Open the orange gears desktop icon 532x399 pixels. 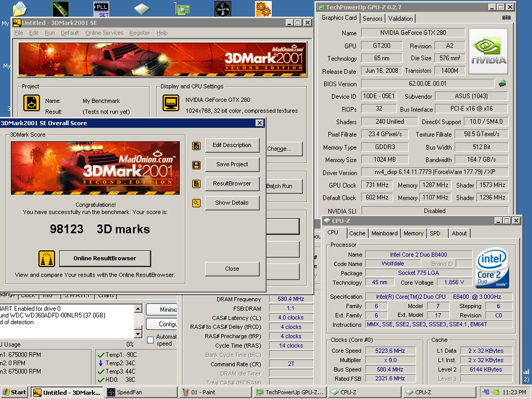[x=263, y=8]
